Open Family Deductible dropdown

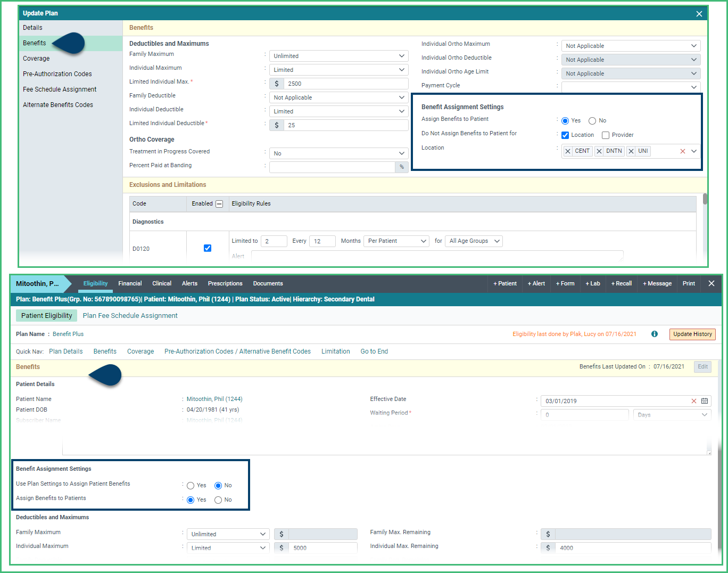click(x=339, y=97)
